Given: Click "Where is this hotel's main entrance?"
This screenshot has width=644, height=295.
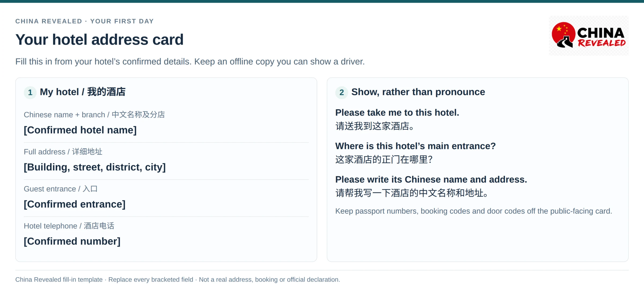Looking at the screenshot, I should coord(416,146).
